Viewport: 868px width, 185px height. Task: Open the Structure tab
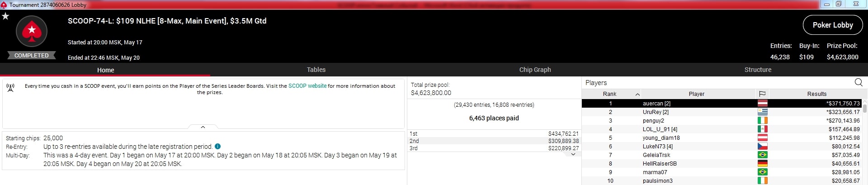[758, 70]
